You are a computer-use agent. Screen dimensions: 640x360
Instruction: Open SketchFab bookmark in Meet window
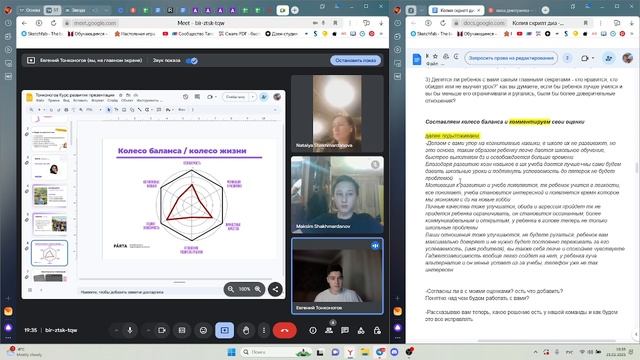(41, 34)
